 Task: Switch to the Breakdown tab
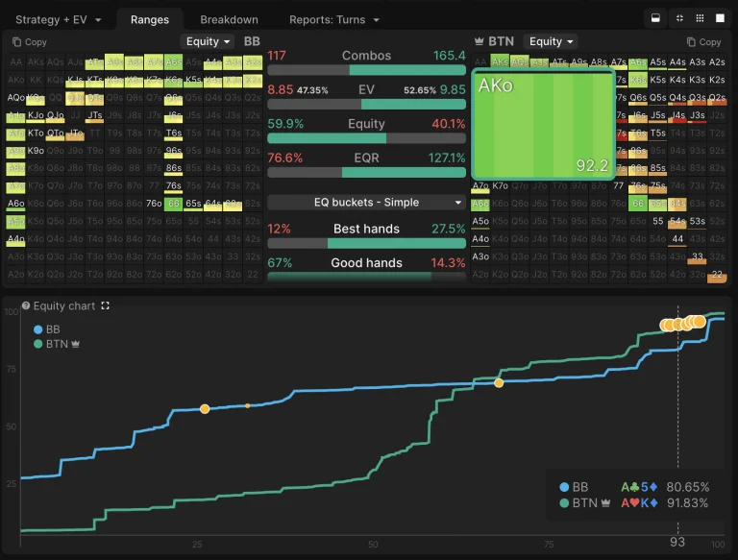pos(229,19)
